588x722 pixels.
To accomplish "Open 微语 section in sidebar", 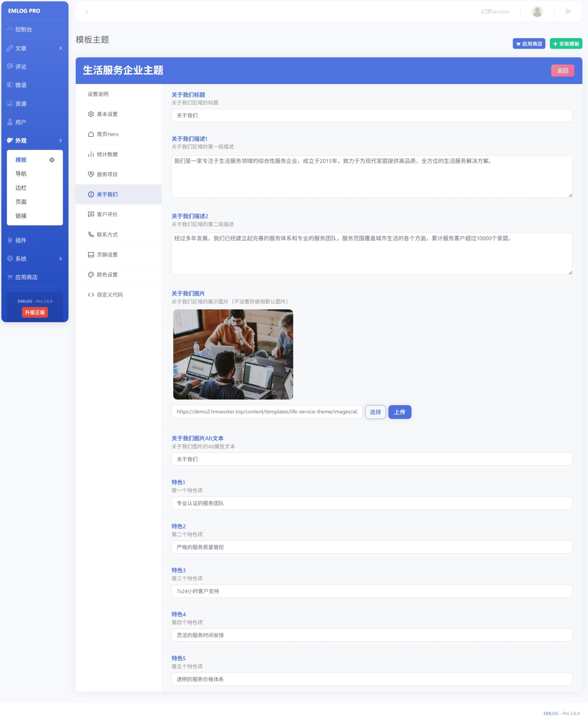I will pyautogui.click(x=20, y=85).
